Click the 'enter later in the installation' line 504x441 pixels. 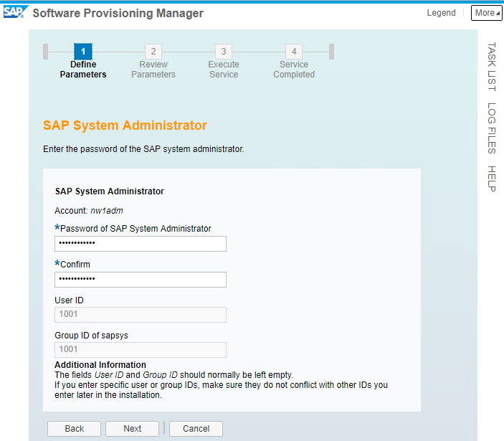(108, 395)
